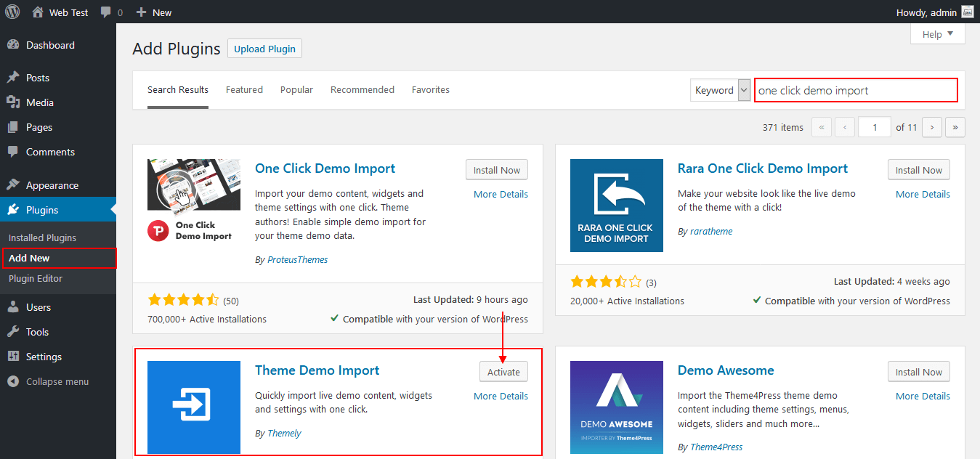Activate the Theme Demo Import plugin

(x=503, y=372)
